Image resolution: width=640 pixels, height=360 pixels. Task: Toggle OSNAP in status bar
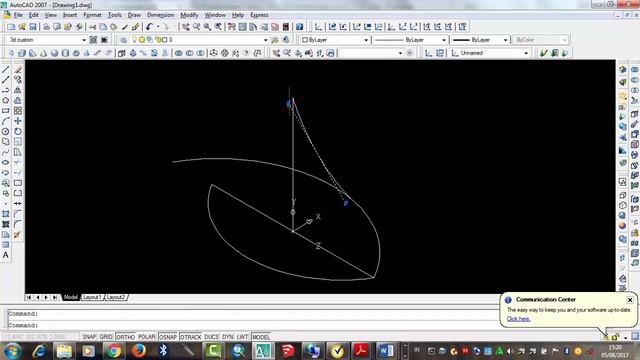[x=168, y=337]
